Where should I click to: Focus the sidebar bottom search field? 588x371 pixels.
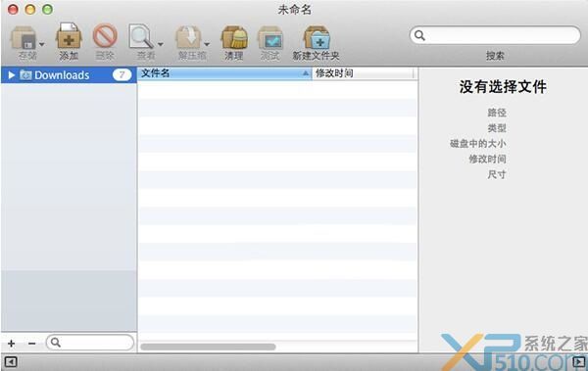[x=89, y=343]
